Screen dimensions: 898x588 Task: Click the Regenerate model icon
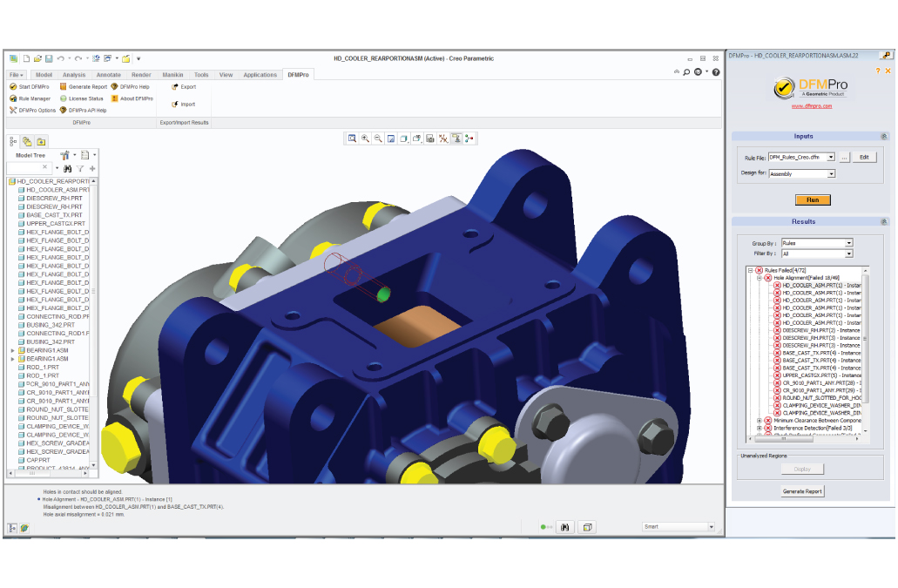point(96,58)
